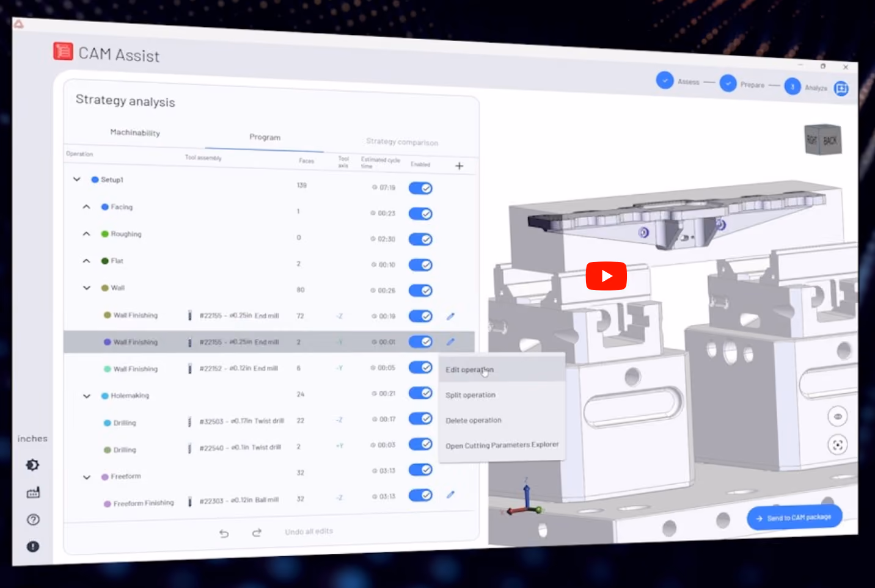Open the Strategy comparison tab
The image size is (875, 588).
[x=402, y=142]
